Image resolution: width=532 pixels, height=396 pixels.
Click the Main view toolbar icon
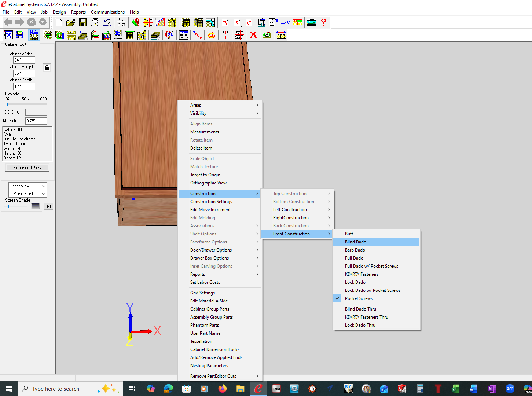tap(34, 35)
